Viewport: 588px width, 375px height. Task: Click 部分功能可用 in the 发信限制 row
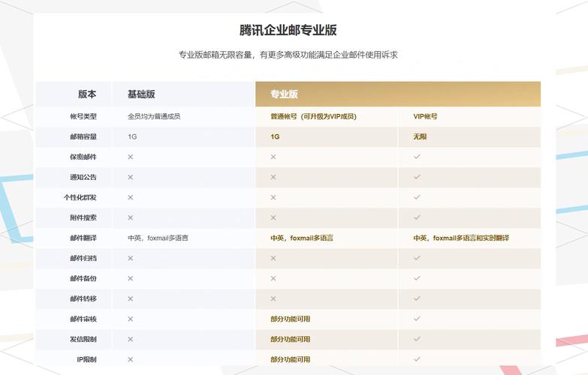[291, 339]
